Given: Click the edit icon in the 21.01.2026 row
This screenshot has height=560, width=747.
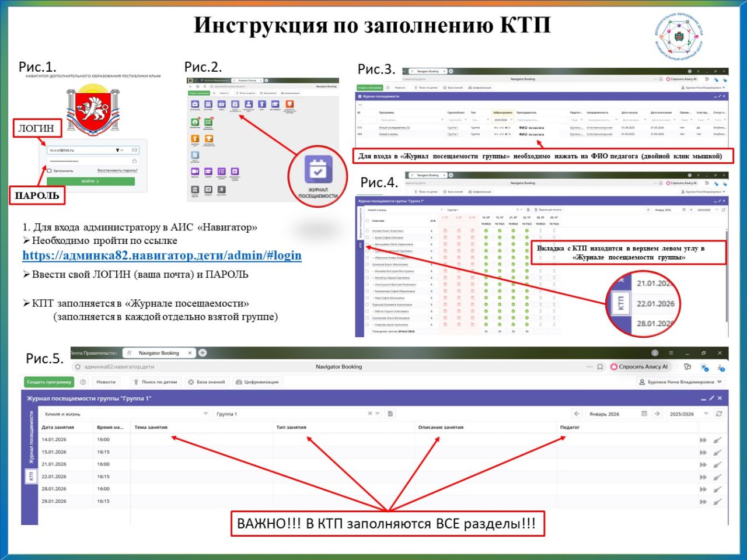Looking at the screenshot, I should pos(717,465).
